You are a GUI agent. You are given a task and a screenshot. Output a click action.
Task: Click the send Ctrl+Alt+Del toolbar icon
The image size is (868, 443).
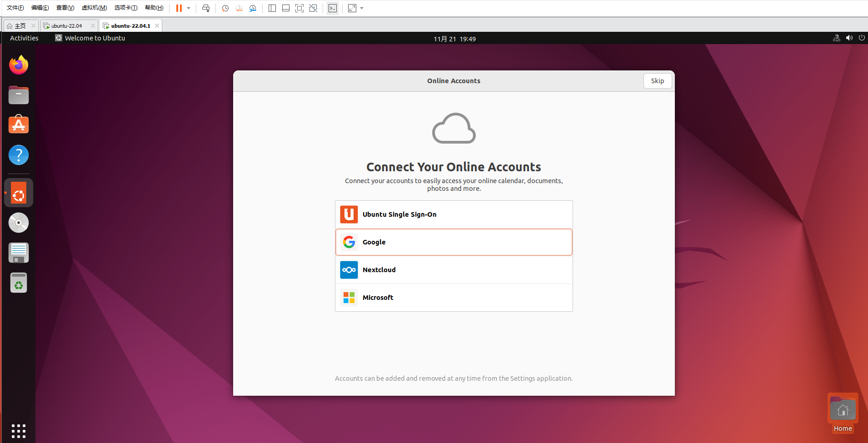point(206,8)
